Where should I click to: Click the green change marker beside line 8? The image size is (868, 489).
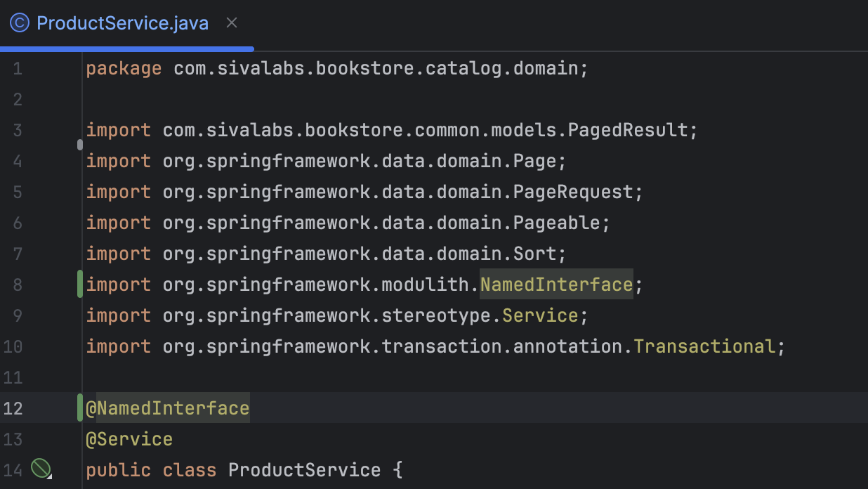click(x=79, y=285)
